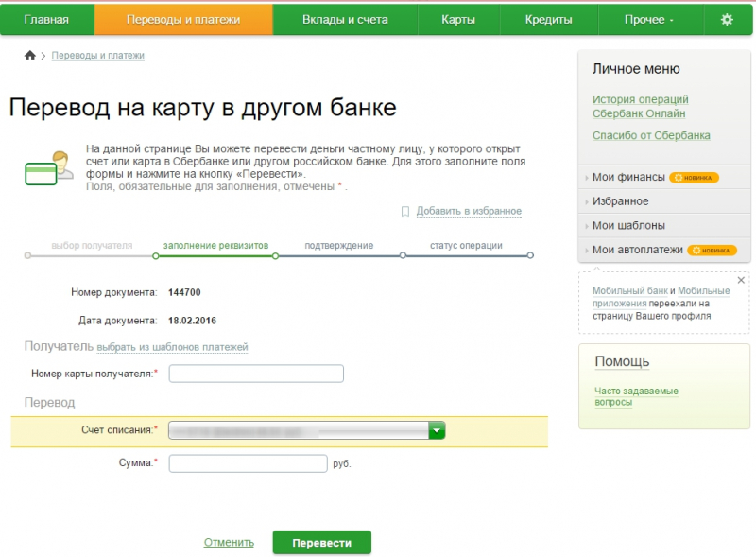The height and width of the screenshot is (557, 756).
Task: Select document number 144700 text
Action: pos(184,292)
